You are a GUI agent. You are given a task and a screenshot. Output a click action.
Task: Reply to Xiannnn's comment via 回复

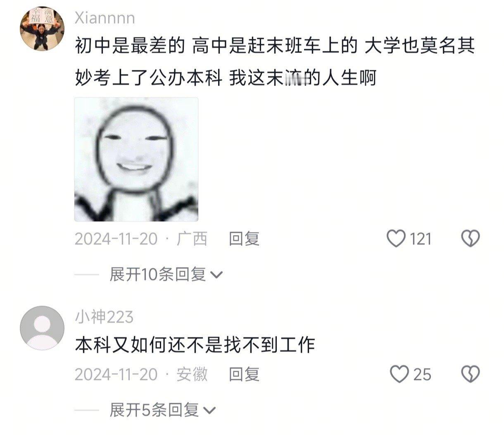[244, 239]
